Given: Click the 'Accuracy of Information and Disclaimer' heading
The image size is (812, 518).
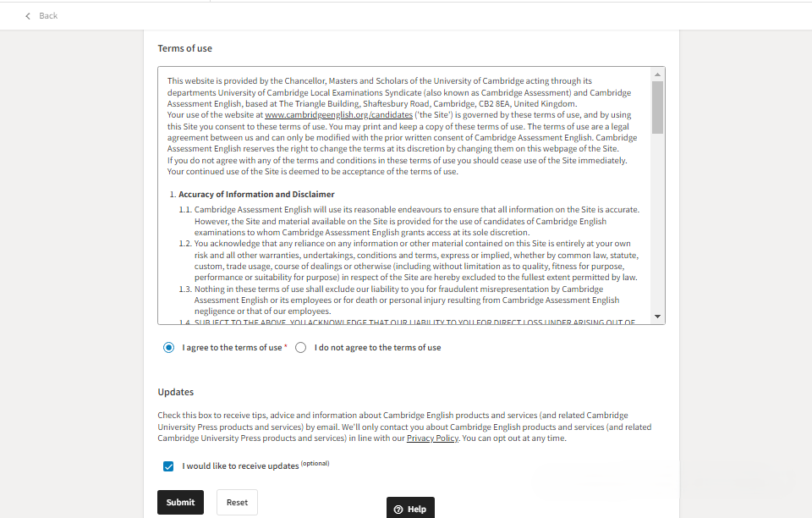Looking at the screenshot, I should (x=256, y=195).
